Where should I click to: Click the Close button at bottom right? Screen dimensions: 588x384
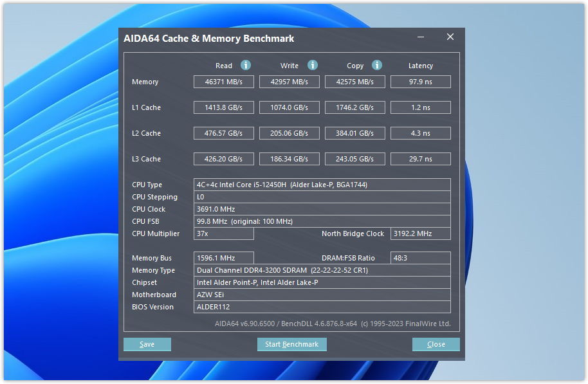[436, 344]
